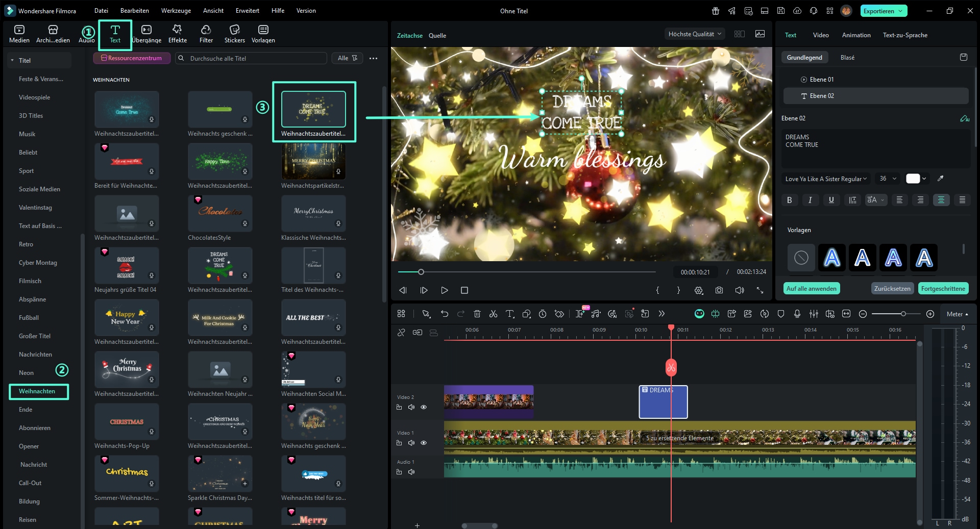Image resolution: width=980 pixels, height=529 pixels.
Task: Select the Weihnachten Neujahr template thumbnail
Action: point(220,369)
